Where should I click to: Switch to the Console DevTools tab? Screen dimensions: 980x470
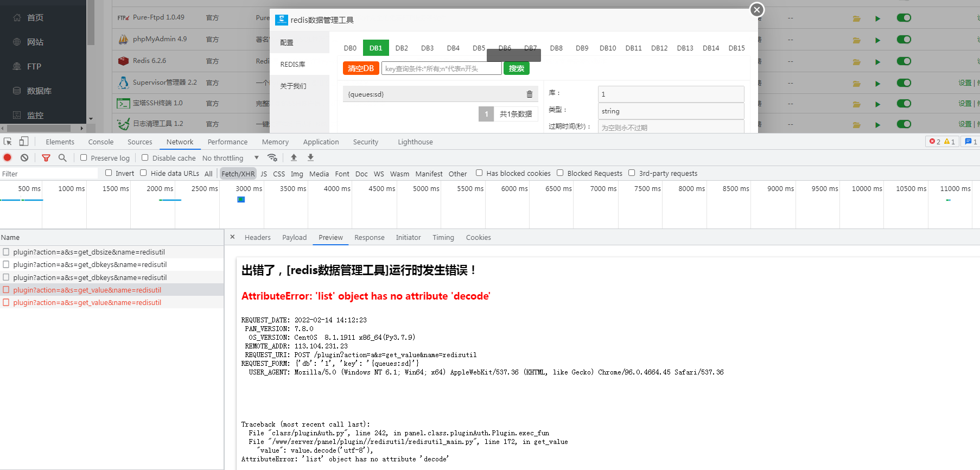101,142
